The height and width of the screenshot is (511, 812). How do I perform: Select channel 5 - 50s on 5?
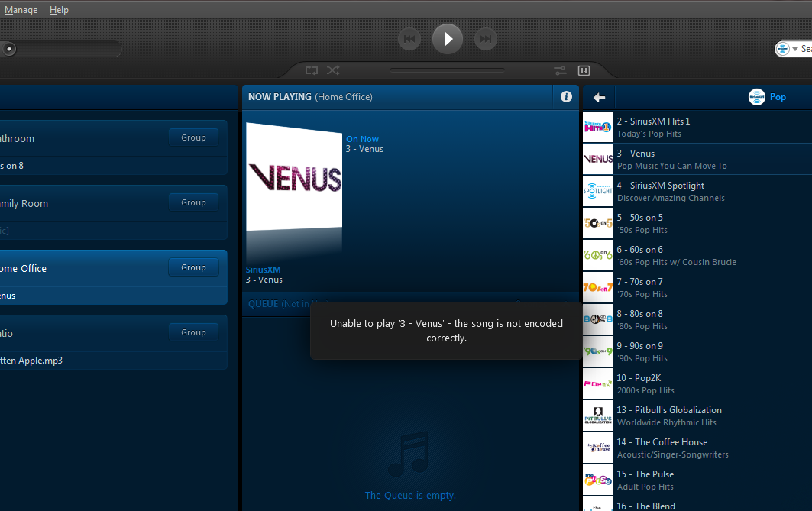click(697, 223)
